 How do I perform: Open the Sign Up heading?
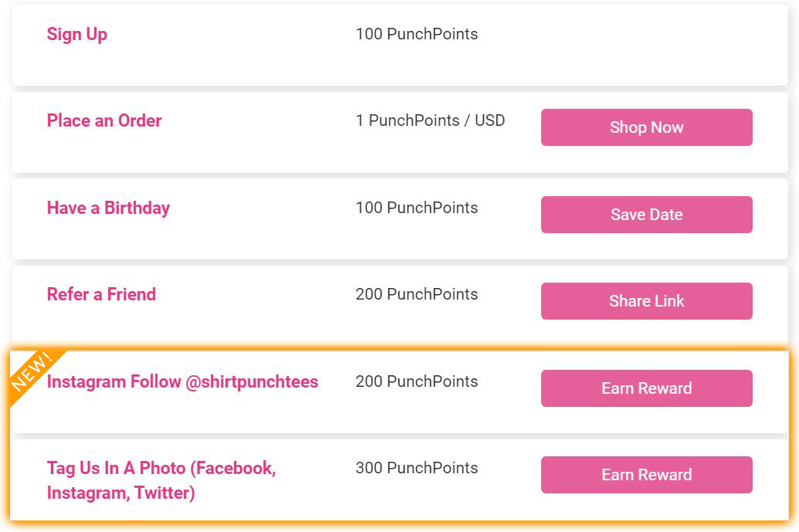click(x=77, y=34)
